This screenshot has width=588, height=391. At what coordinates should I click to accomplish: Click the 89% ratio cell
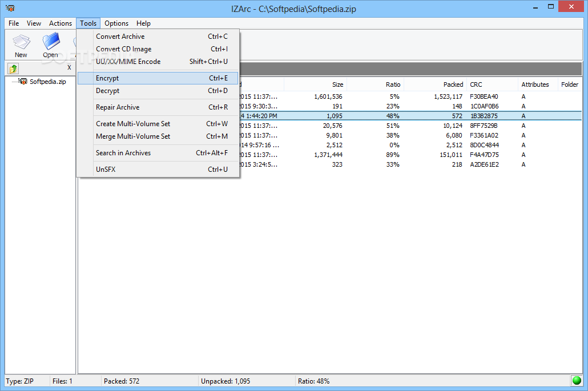pos(393,155)
